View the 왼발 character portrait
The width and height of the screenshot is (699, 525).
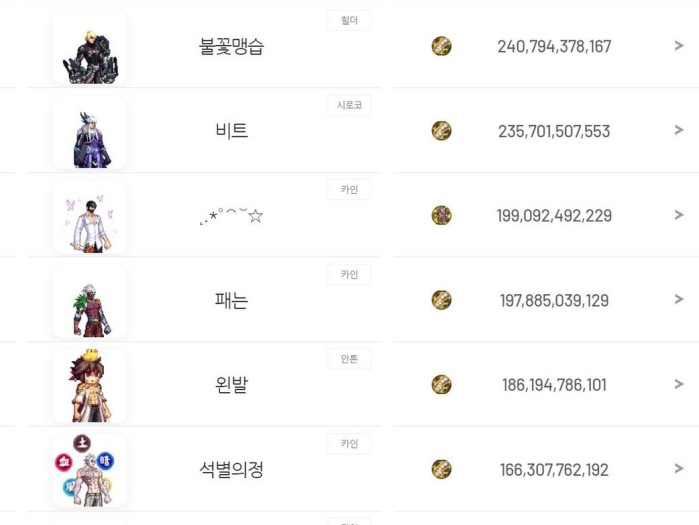[x=90, y=386]
